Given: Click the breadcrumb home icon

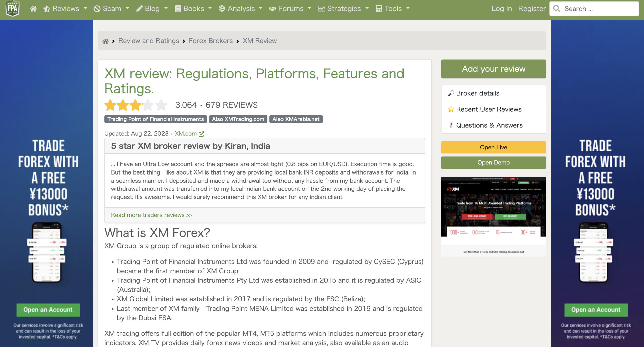Looking at the screenshot, I should [105, 41].
